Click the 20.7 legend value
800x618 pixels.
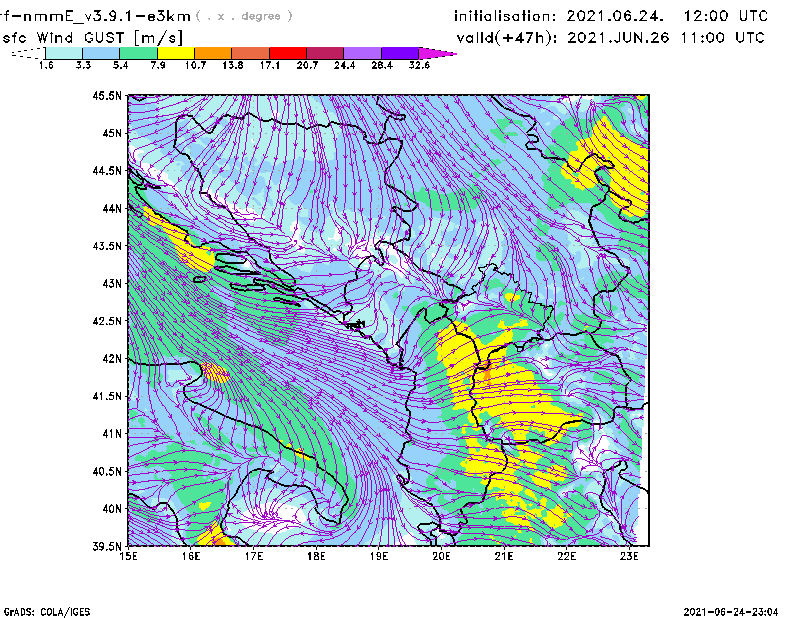coord(307,65)
